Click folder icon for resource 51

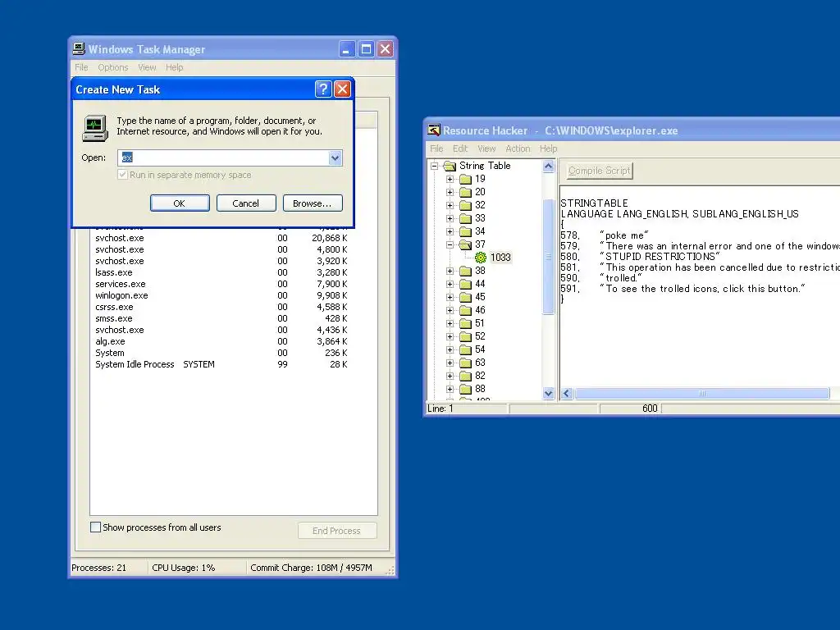click(466, 323)
